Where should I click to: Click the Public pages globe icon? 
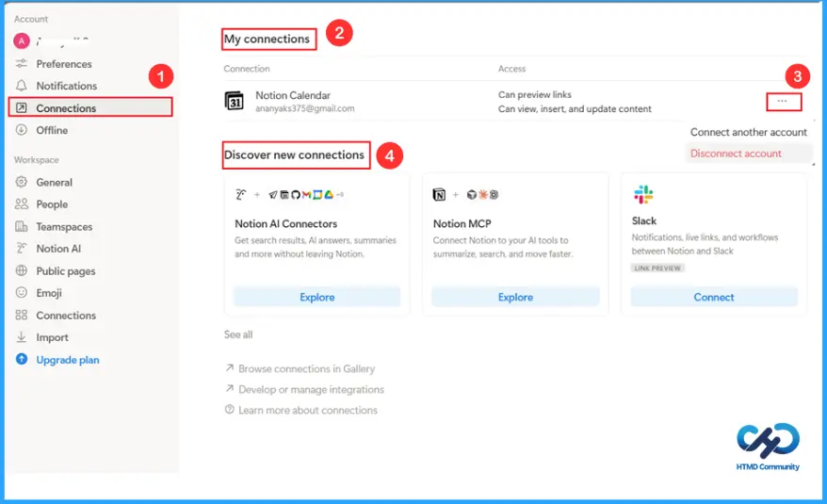tap(21, 270)
